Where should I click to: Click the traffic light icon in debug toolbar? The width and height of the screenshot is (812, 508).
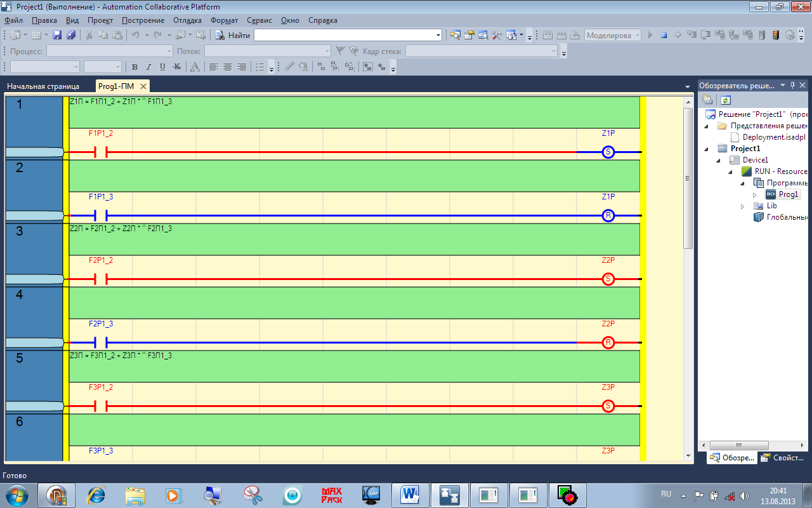(776, 35)
